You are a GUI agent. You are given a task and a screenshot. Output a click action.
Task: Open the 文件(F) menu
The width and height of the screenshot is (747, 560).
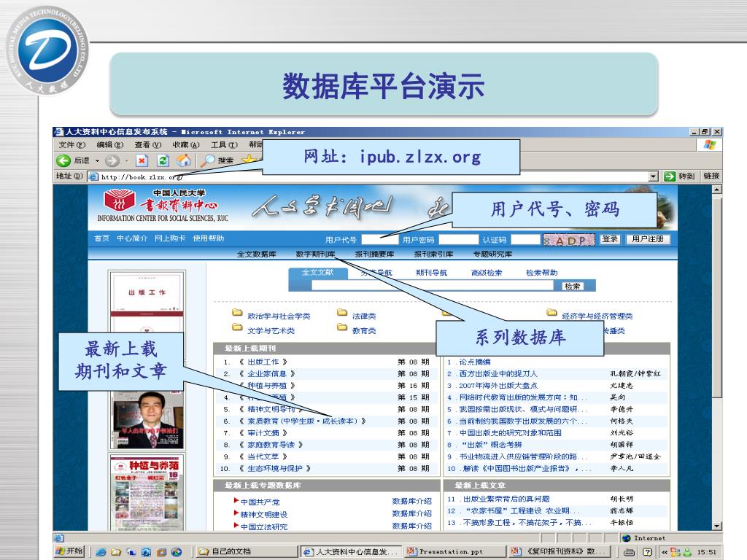tap(72, 145)
